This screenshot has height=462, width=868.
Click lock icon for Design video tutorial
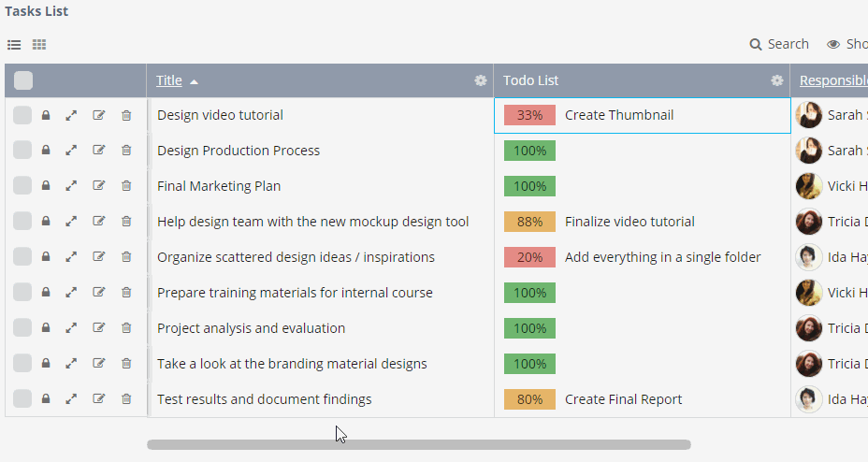point(46,115)
